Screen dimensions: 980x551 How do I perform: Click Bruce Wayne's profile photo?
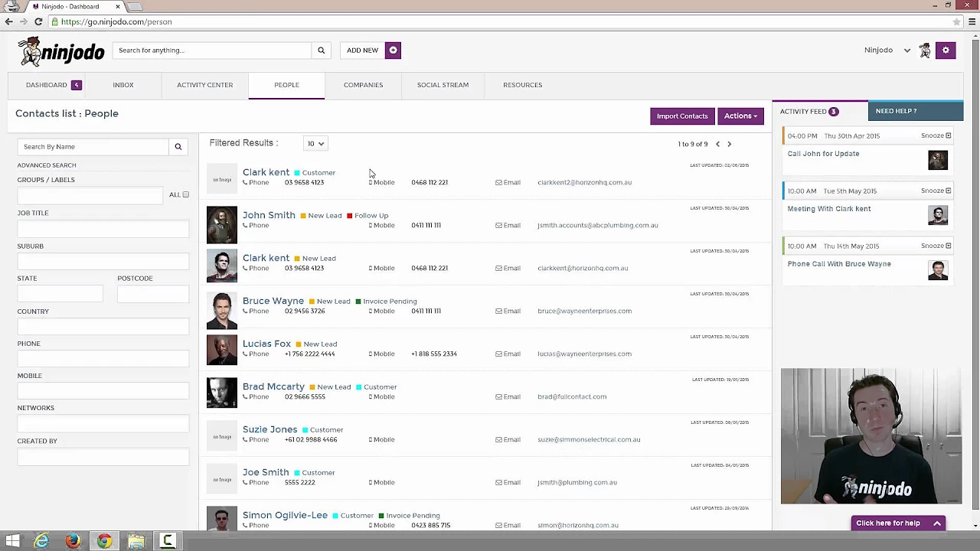pyautogui.click(x=222, y=310)
